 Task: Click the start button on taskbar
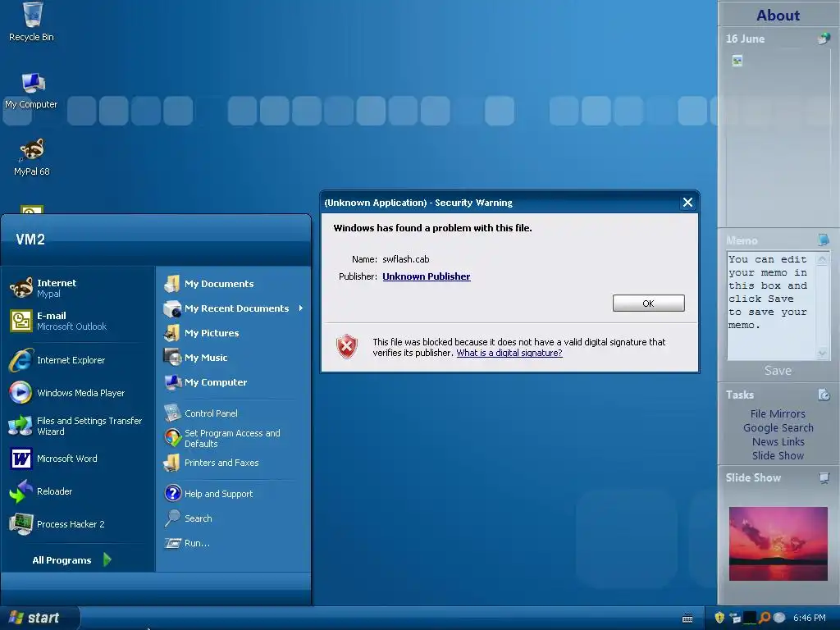pyautogui.click(x=39, y=618)
